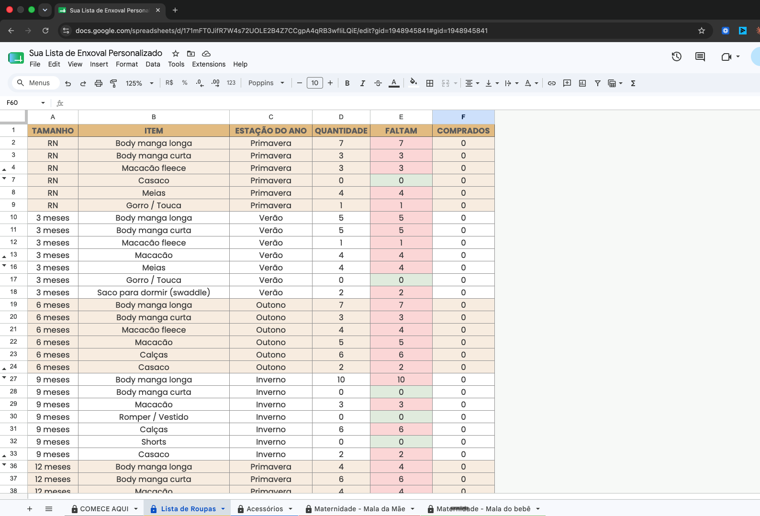Open version history clock icon
Screen dimensions: 760x516
coord(677,57)
